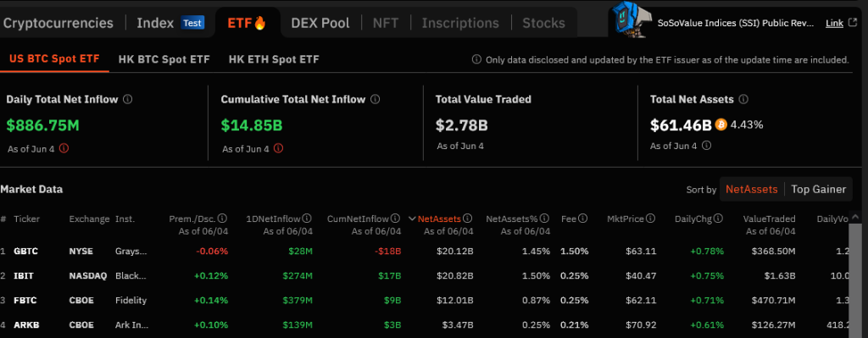Click IBIT value traded $1.63B
This screenshot has height=338, width=868.
780,275
